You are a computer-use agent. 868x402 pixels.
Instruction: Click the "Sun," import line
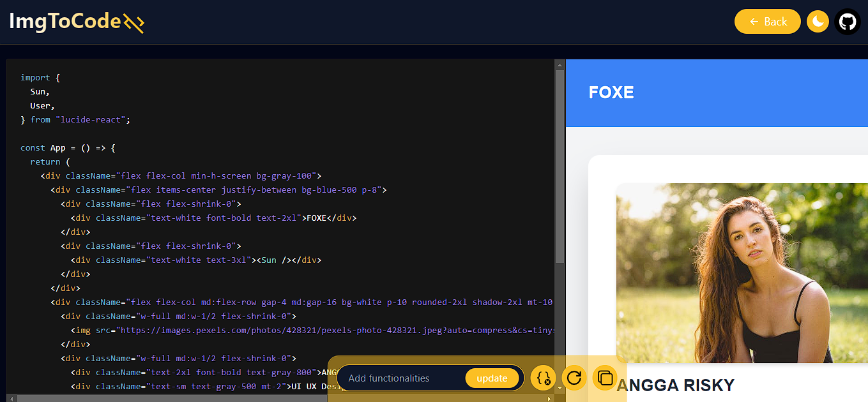point(40,91)
